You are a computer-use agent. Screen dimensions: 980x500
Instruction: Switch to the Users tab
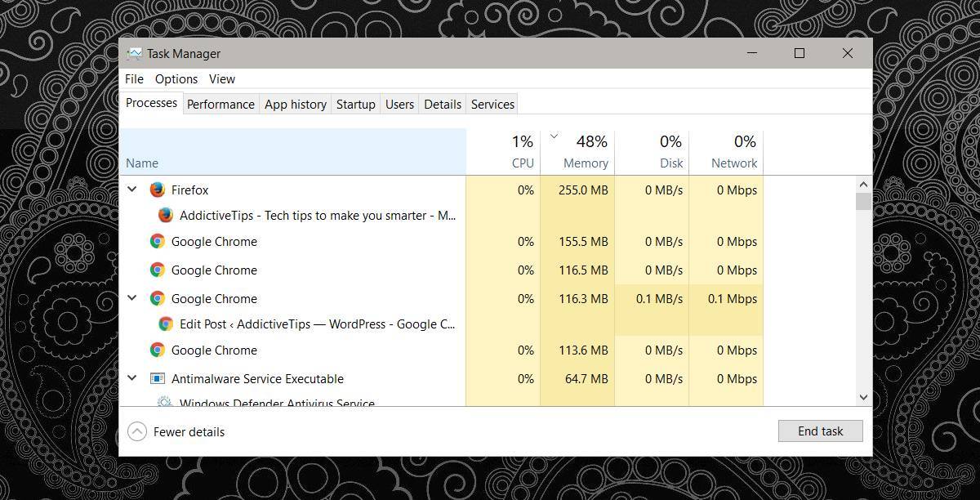tap(399, 104)
